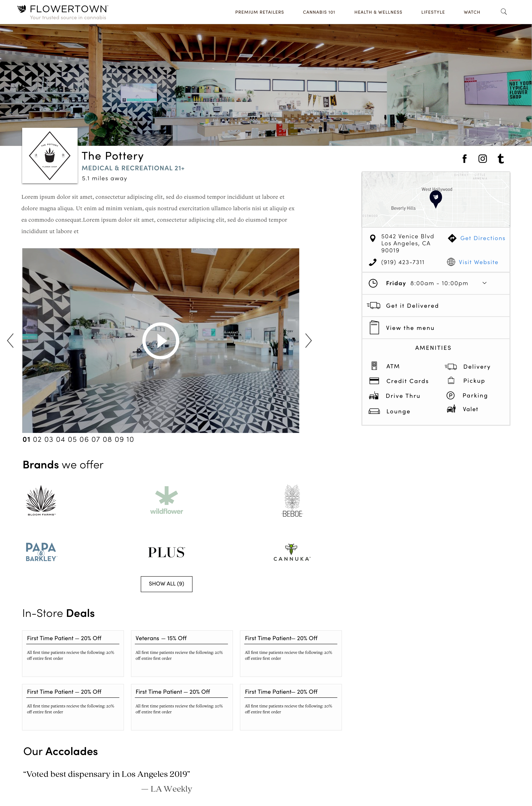Select the Wildflower brand logo
Viewport: 532px width, 806px height.
[166, 500]
